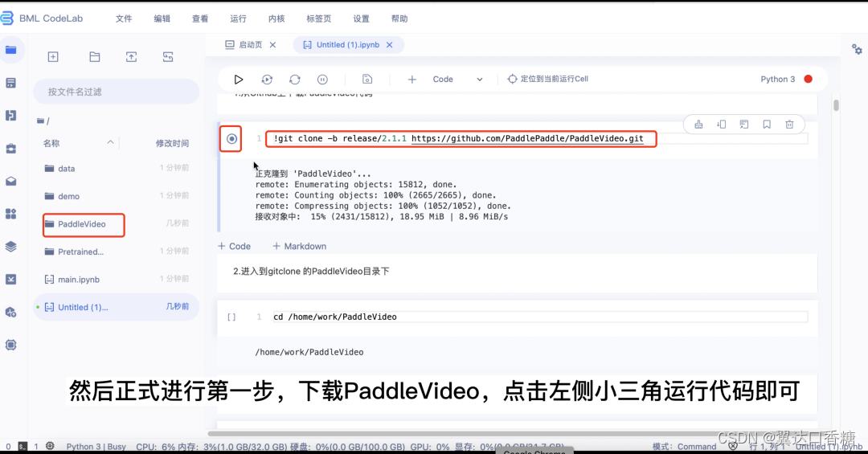Open the chart sidebar icon
The image size is (868, 454).
tap(11, 279)
